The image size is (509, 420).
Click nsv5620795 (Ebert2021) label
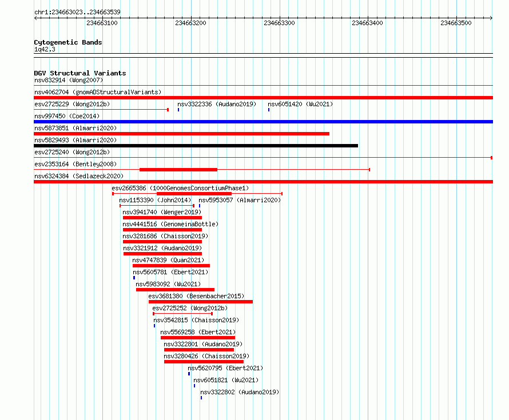tap(225, 368)
